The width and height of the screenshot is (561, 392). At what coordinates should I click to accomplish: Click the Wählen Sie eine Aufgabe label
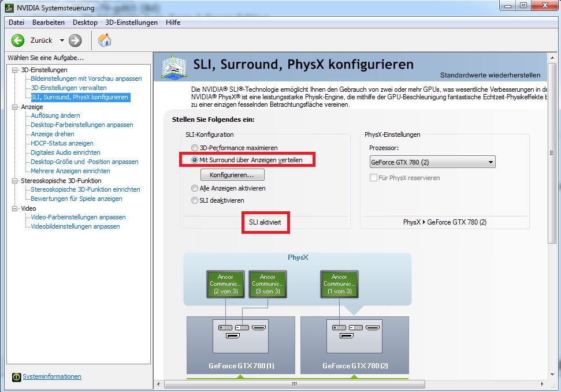(46, 58)
